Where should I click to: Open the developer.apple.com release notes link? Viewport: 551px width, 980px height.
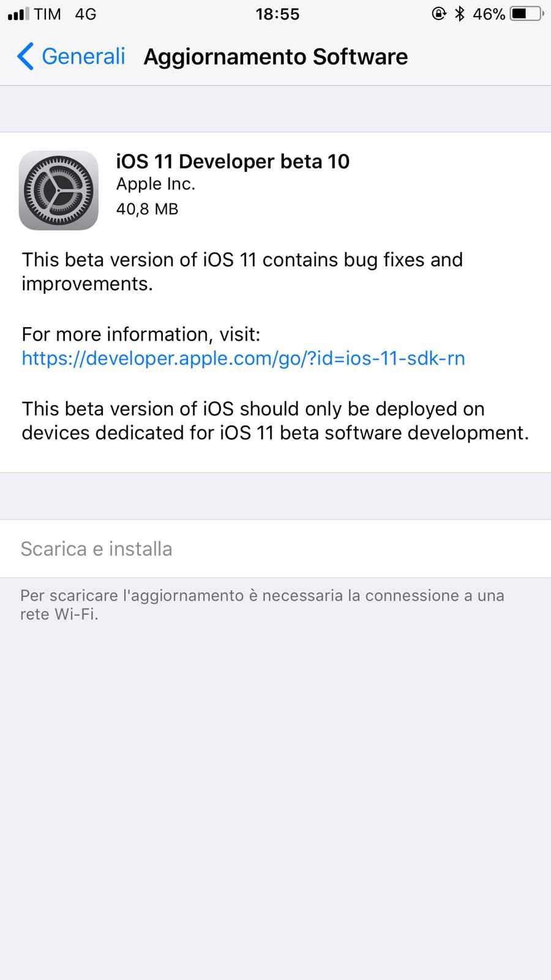243,358
